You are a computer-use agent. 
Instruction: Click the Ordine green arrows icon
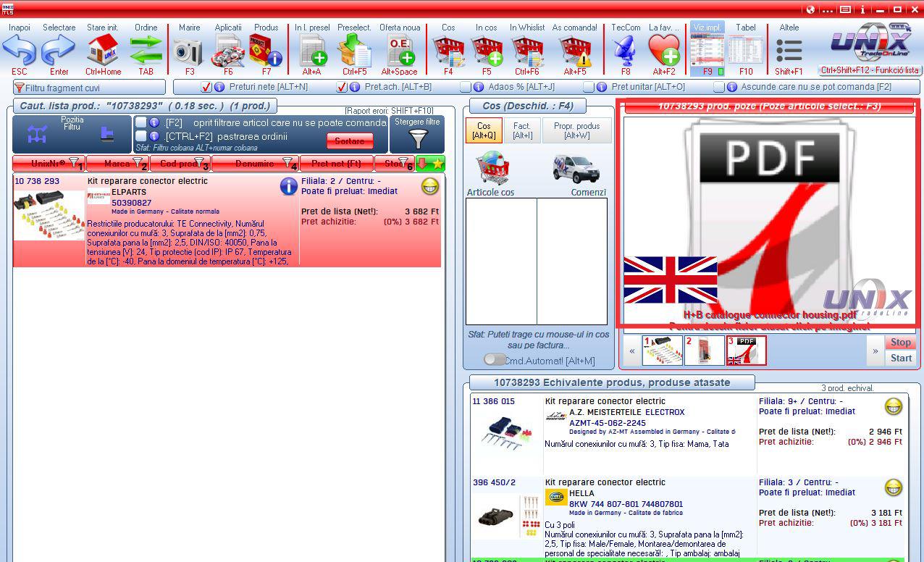click(x=146, y=50)
